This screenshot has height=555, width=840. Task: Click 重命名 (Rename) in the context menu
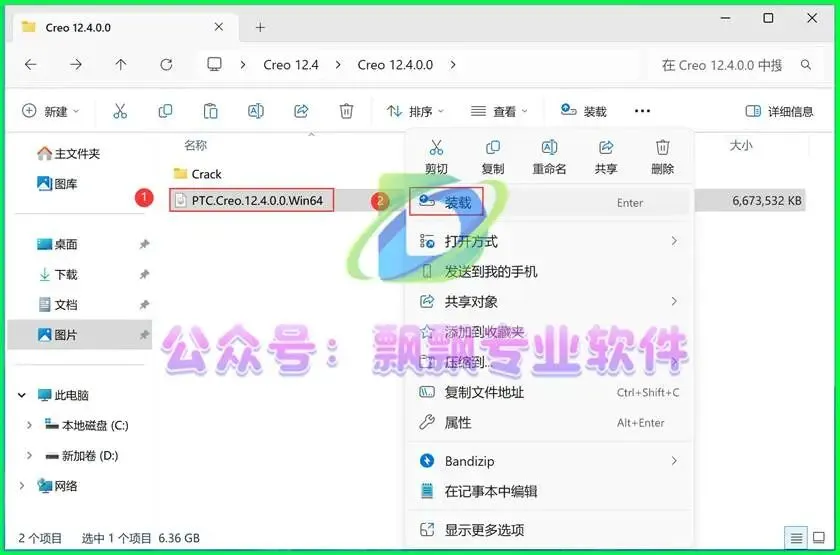pyautogui.click(x=549, y=157)
